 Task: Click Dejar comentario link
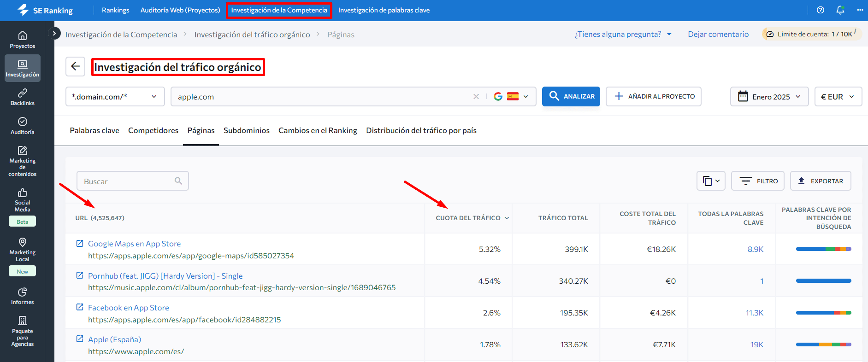click(718, 34)
